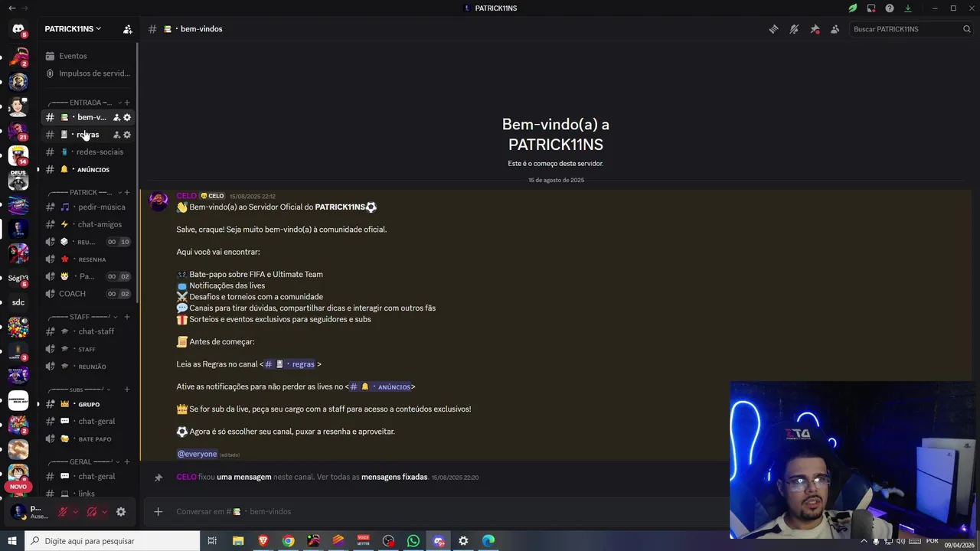This screenshot has height=551, width=980.
Task: Open the DEUS server icon
Action: tap(18, 180)
